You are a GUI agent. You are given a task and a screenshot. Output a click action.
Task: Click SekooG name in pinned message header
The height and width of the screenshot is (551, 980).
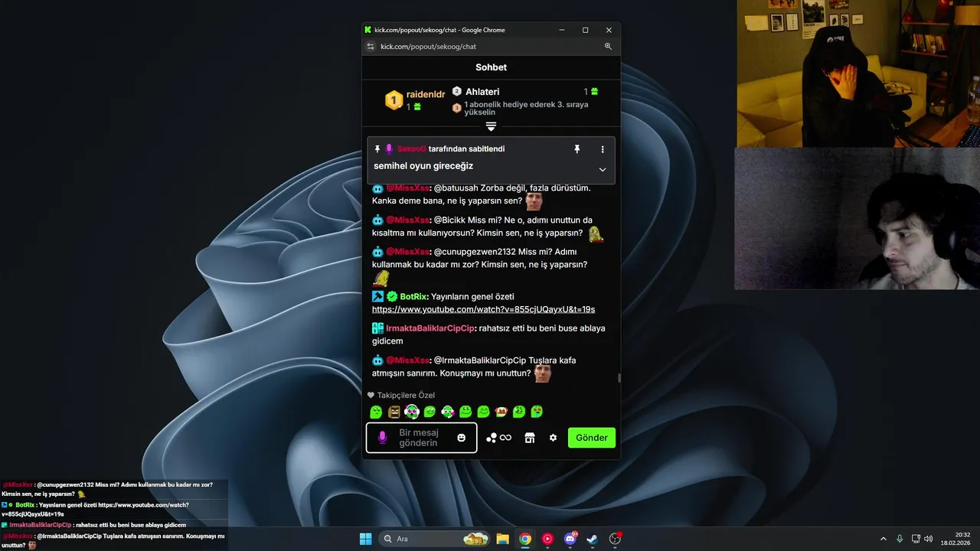[x=411, y=149]
